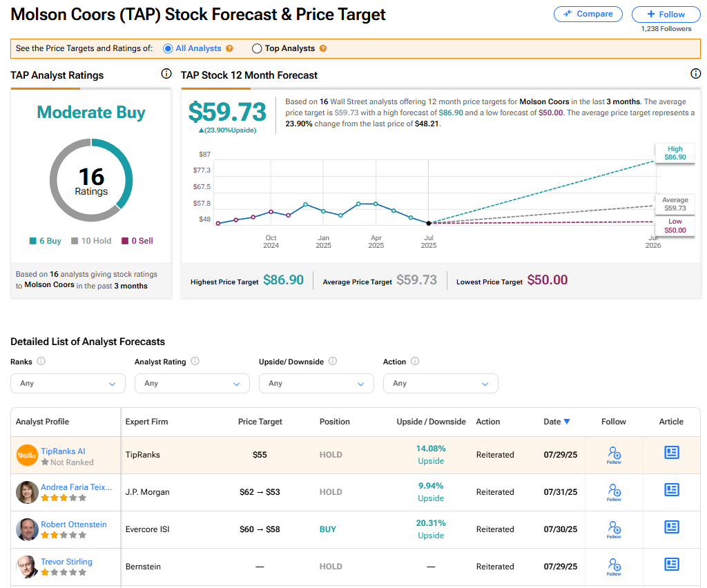Open the Ranks dropdown filter
707x588 pixels.
tap(68, 383)
